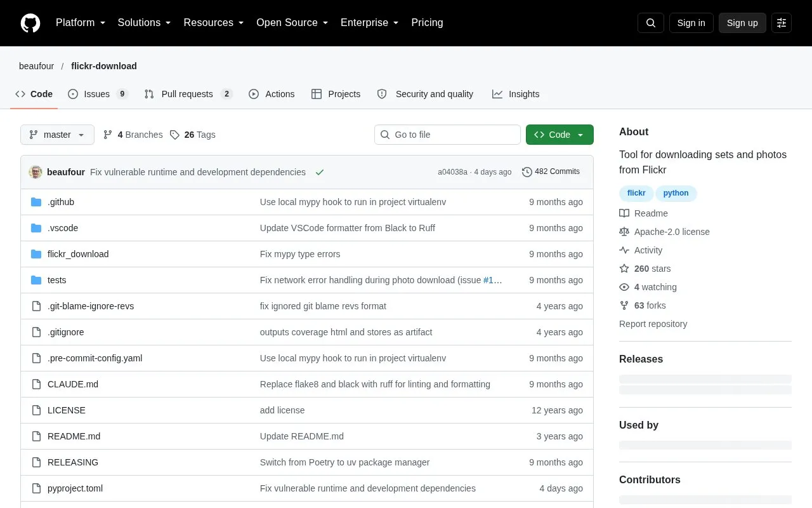This screenshot has height=508, width=812.
Task: Expand the Platform menu
Action: point(81,23)
